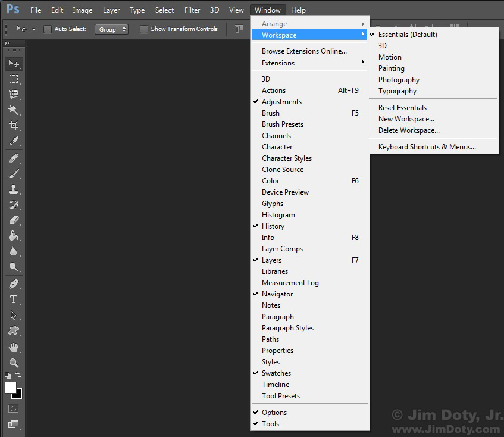Open the Auto-Select Group dropdown
Image resolution: width=504 pixels, height=437 pixels.
[x=111, y=29]
